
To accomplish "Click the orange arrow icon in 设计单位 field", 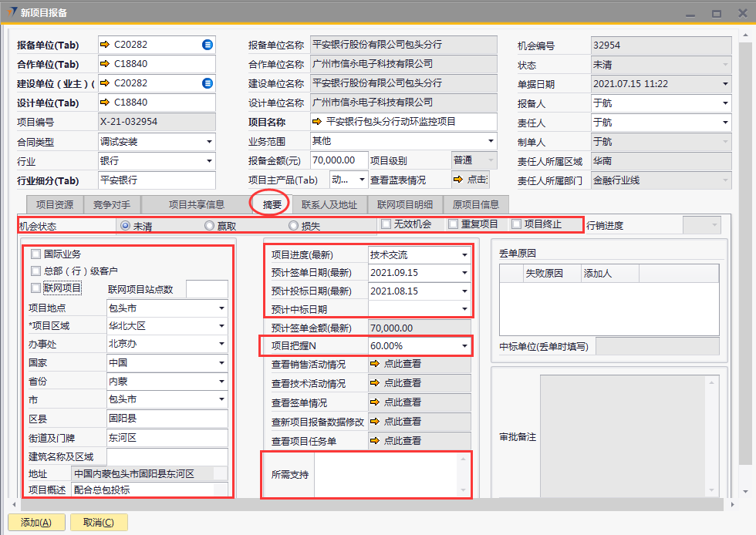I will (106, 103).
